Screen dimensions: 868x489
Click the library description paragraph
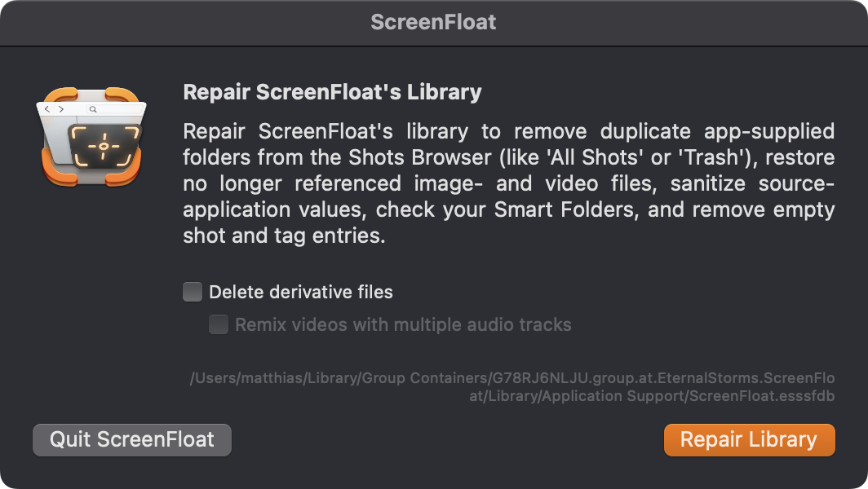pyautogui.click(x=509, y=183)
